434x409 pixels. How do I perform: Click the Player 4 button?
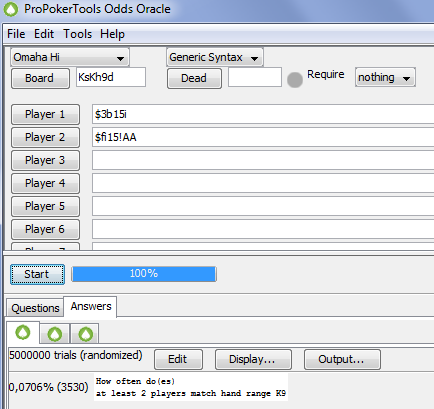coord(45,183)
